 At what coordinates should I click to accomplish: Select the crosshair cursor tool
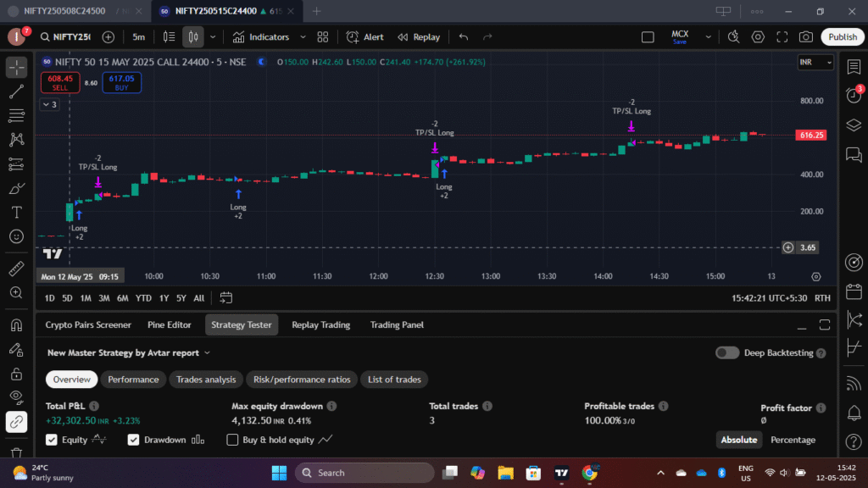click(17, 68)
